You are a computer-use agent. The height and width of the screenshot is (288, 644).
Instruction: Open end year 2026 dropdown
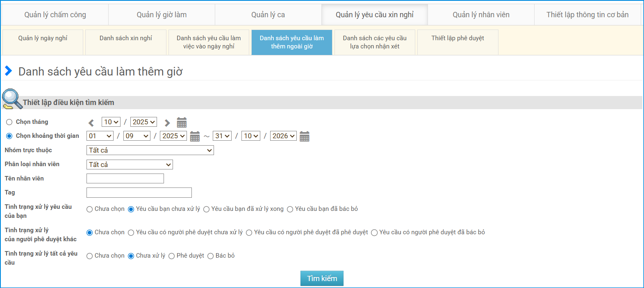[x=283, y=136]
